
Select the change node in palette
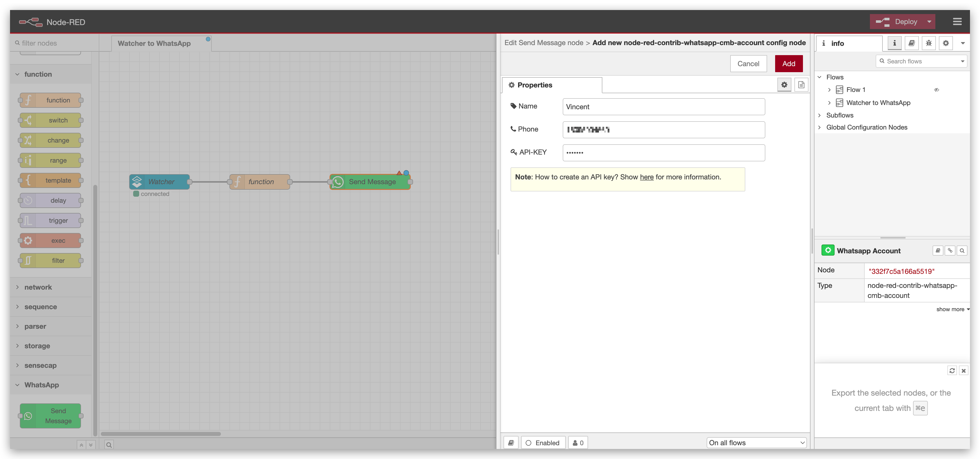tap(50, 140)
